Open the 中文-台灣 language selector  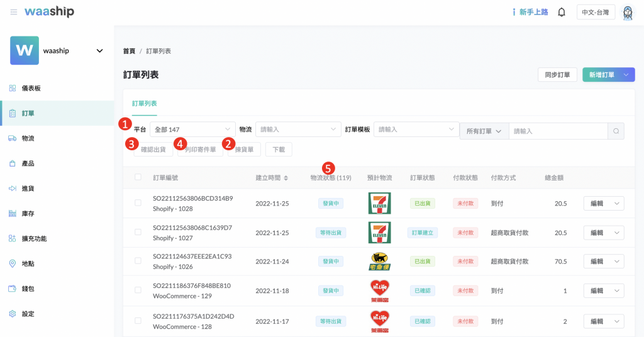pos(596,12)
